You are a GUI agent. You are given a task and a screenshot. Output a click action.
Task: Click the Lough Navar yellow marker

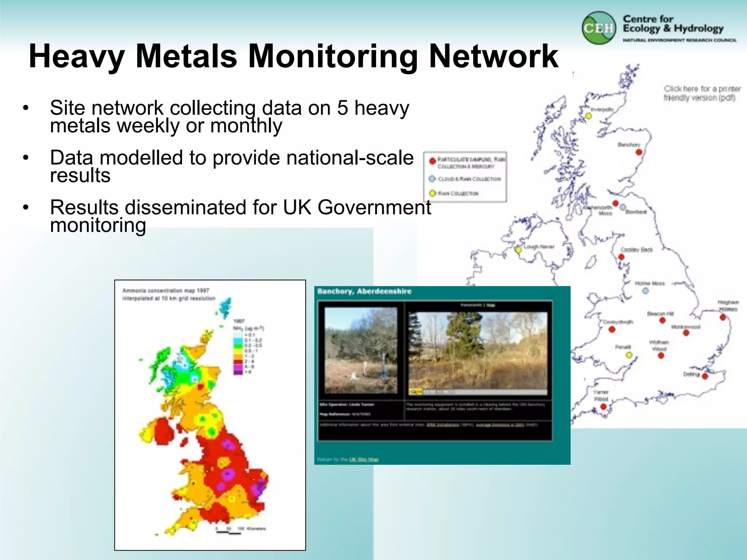point(518,250)
